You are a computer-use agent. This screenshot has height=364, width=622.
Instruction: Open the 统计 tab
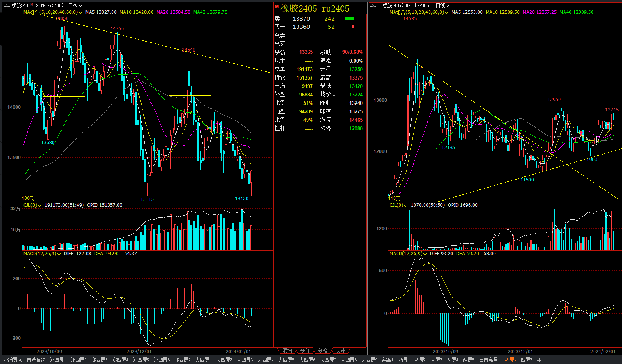point(340,351)
